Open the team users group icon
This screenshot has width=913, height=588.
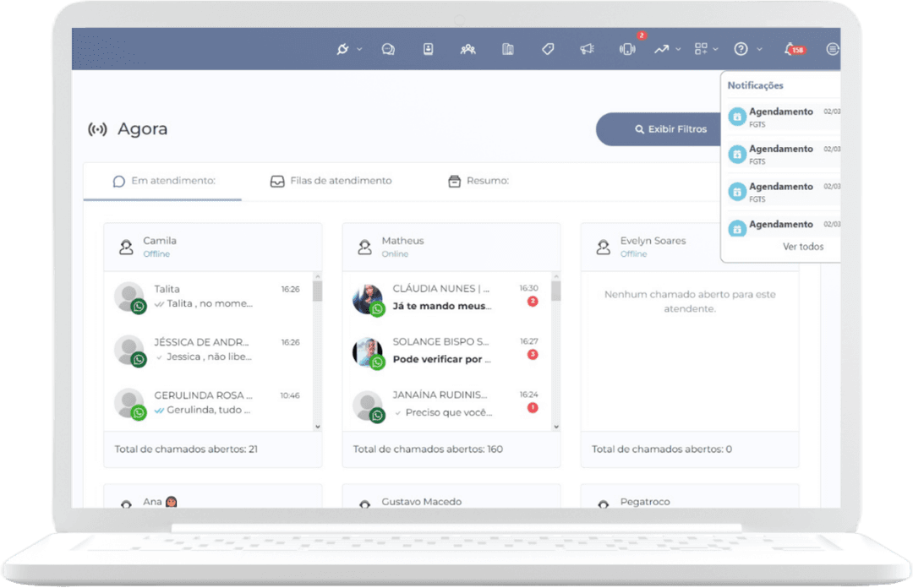point(467,49)
